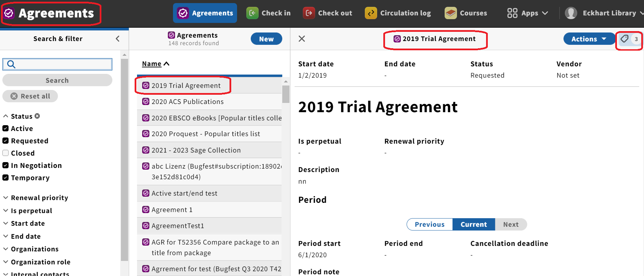Focus the agreements search input field
The image size is (644, 276).
point(57,64)
